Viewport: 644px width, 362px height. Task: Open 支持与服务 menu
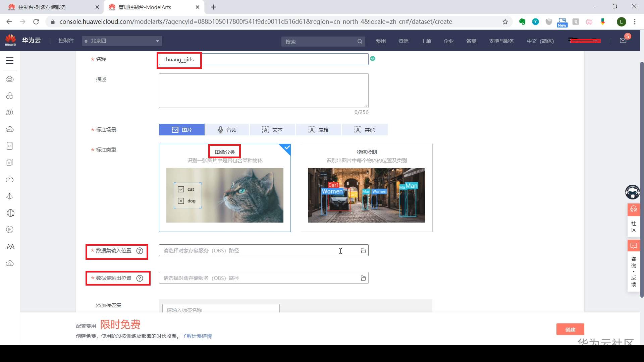(x=501, y=41)
